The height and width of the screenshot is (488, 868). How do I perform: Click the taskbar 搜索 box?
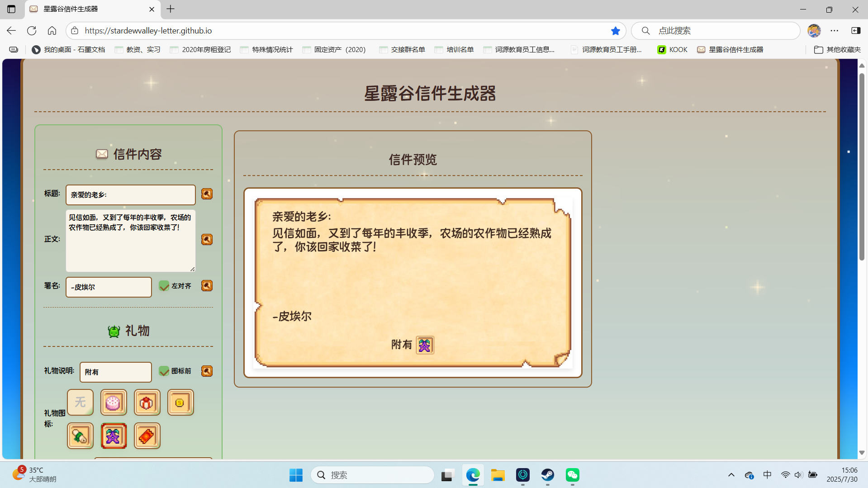pos(373,475)
